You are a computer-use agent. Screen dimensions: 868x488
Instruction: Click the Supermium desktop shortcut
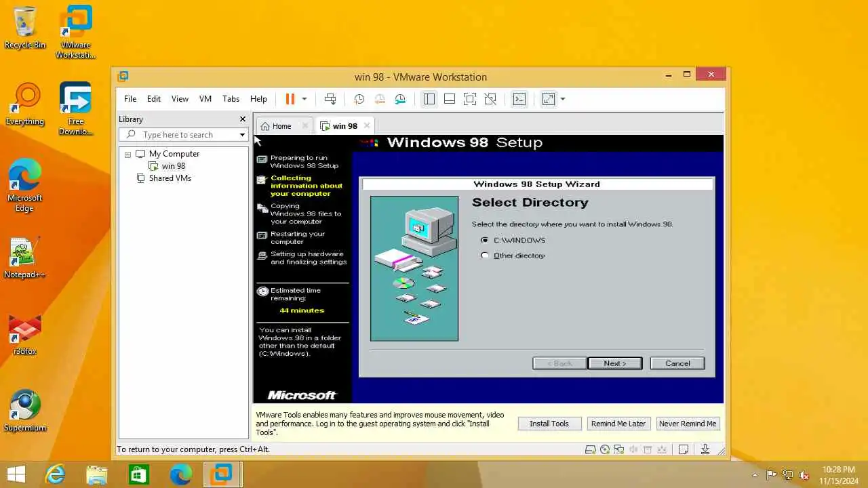point(25,411)
